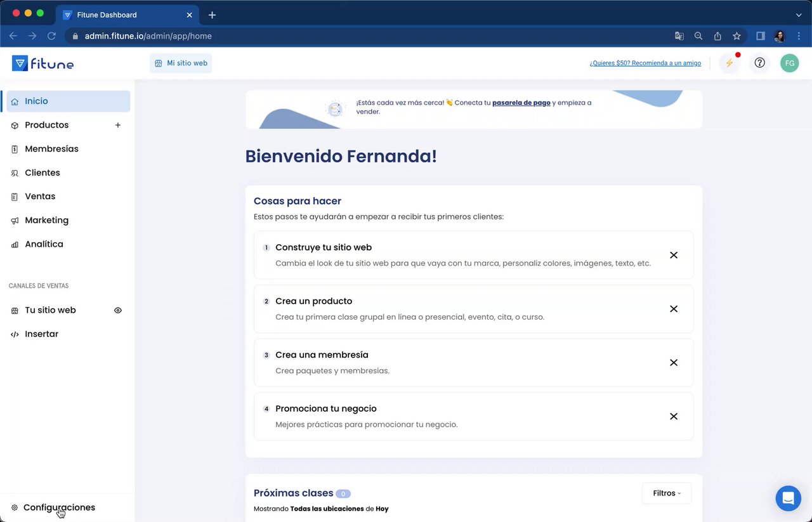Open the Crea una membresía step

pyautogui.click(x=473, y=363)
